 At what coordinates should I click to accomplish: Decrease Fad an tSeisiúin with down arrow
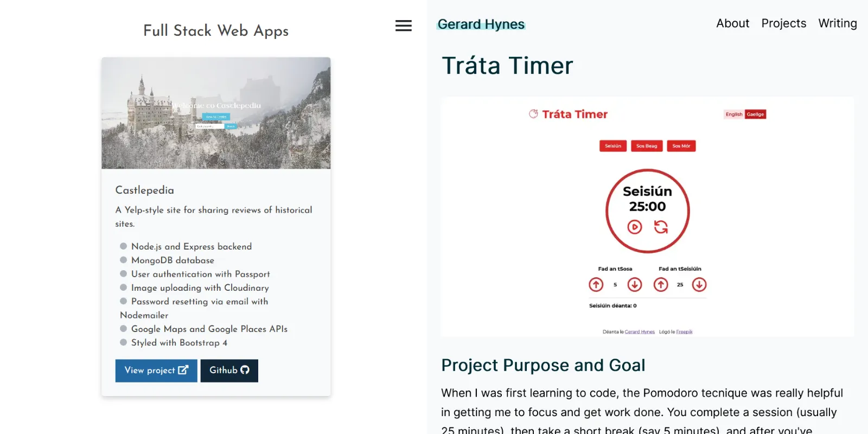pyautogui.click(x=699, y=284)
